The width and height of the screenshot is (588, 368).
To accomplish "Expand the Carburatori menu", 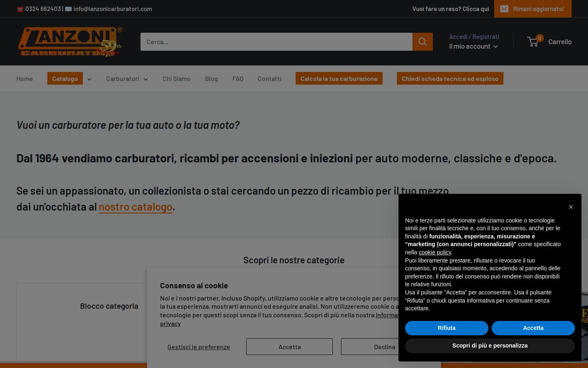I will coord(127,79).
